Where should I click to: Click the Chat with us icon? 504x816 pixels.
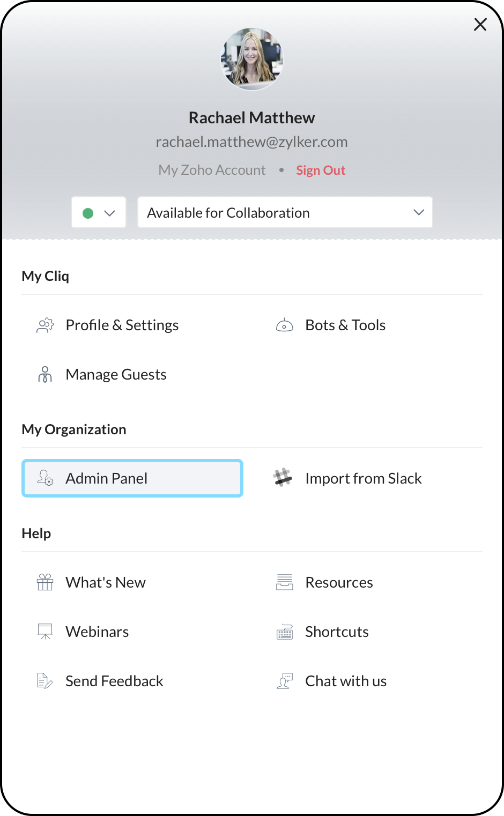pos(284,681)
